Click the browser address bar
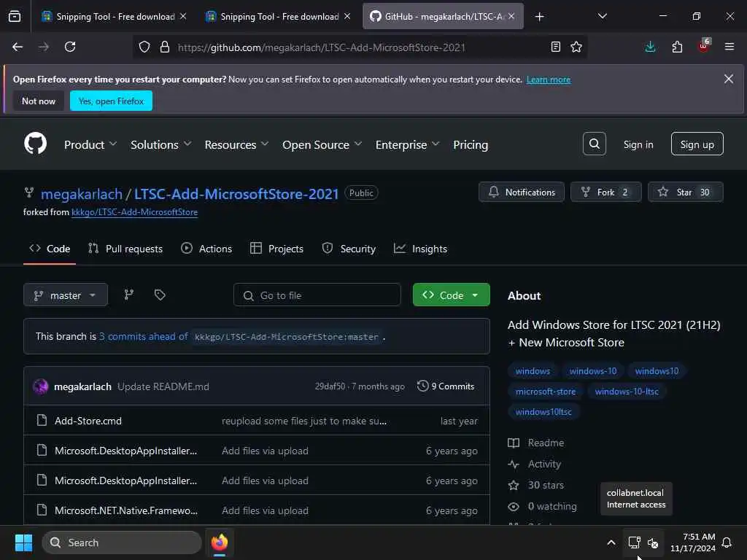Image resolution: width=747 pixels, height=560 pixels. [x=360, y=47]
